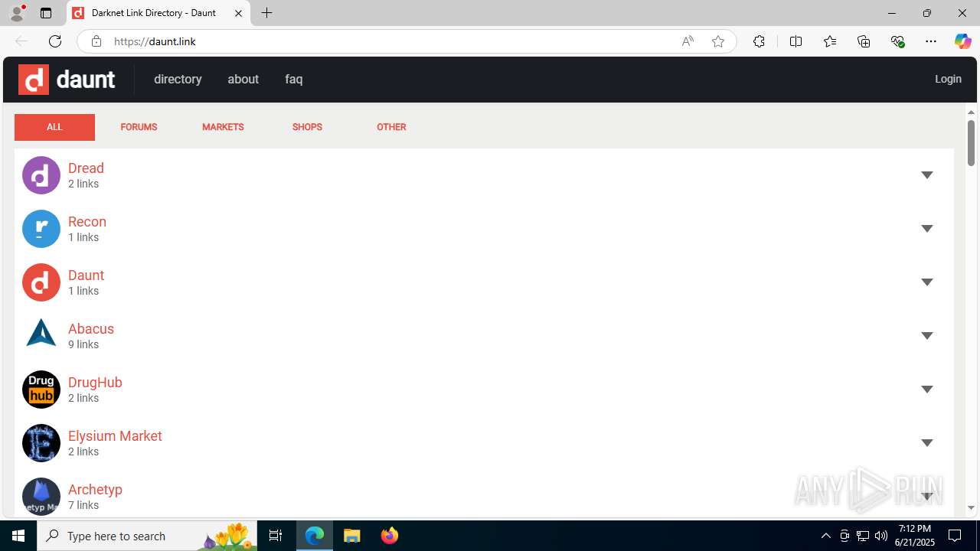Click the page vertical scrollbar thumb

tap(971, 143)
